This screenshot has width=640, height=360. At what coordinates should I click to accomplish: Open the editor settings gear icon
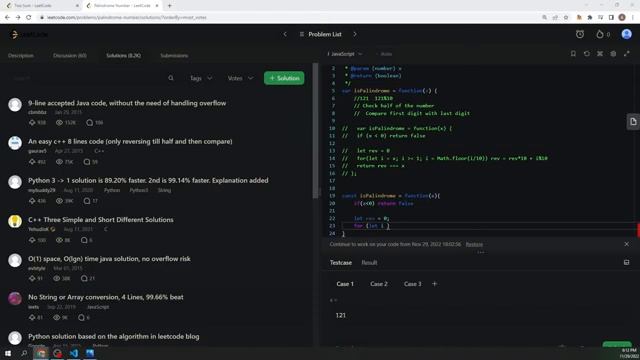[x=613, y=53]
